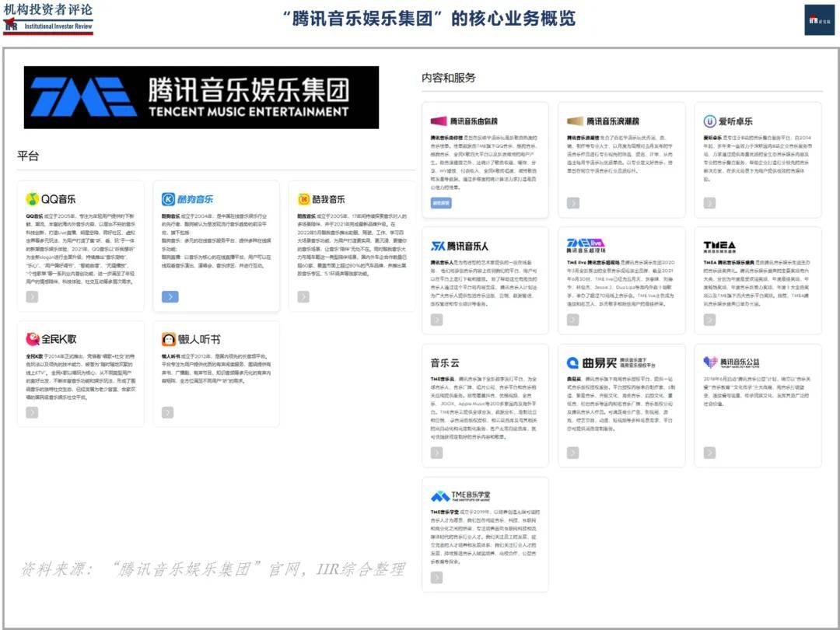Select the 内容和服务 section heading
This screenshot has height=630, width=840.
tap(449, 78)
